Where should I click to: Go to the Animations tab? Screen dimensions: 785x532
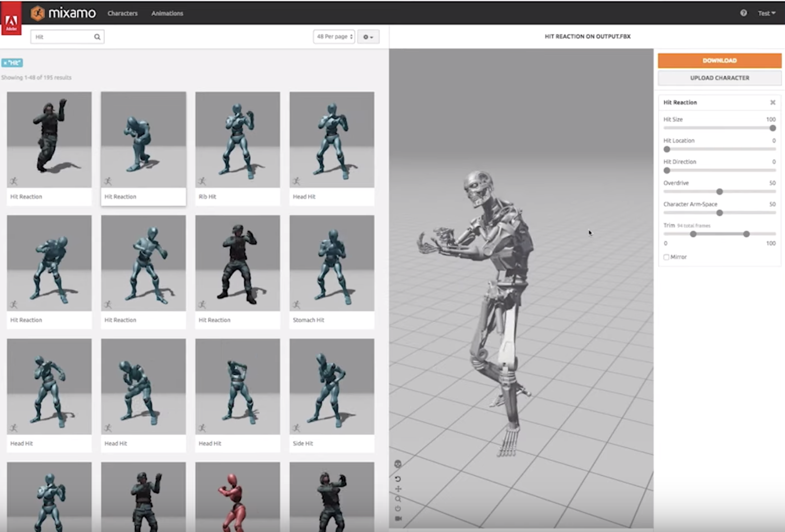pos(167,13)
